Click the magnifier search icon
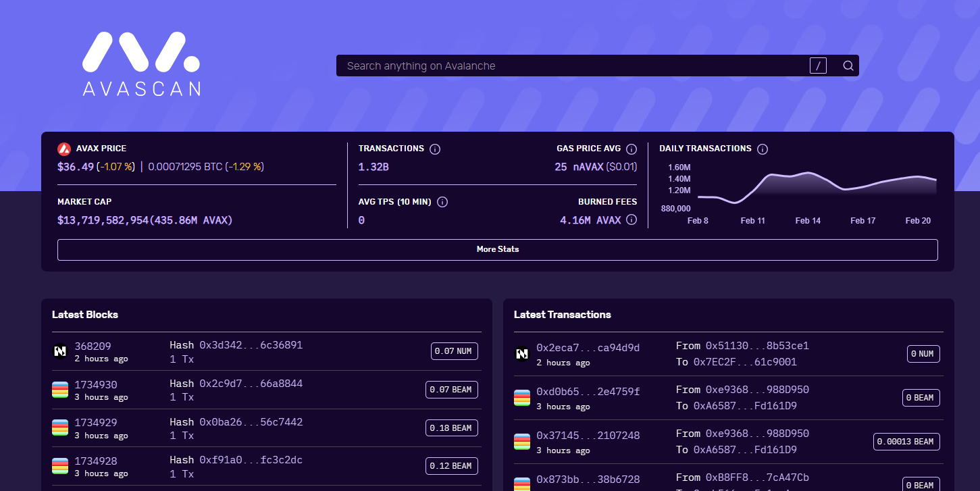The height and width of the screenshot is (491, 980). (x=848, y=66)
